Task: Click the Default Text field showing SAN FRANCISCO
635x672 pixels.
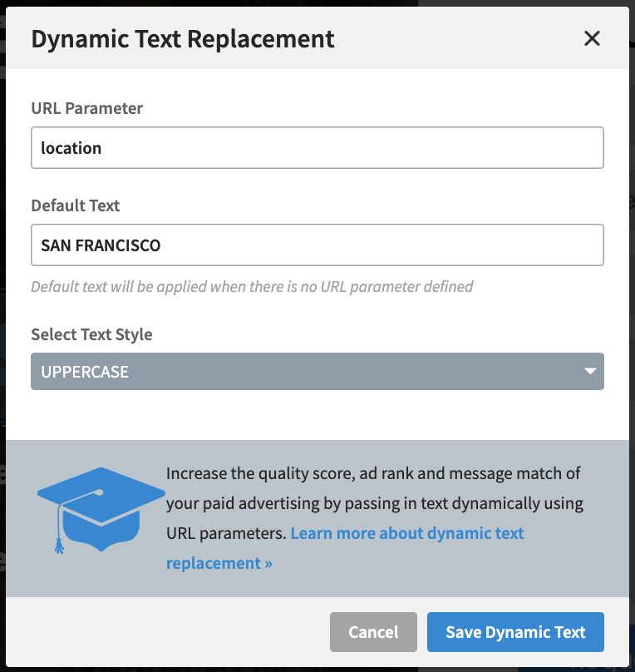Action: [317, 245]
